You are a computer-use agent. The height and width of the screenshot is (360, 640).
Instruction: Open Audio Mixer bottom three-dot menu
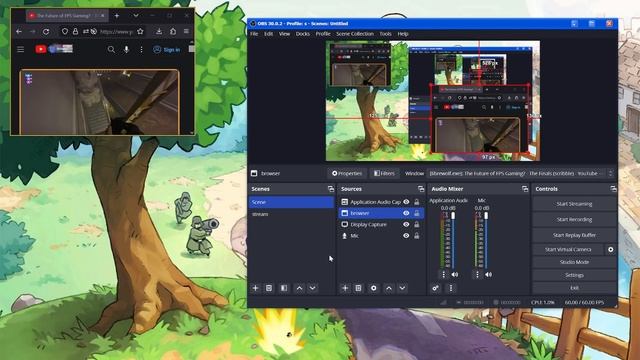click(451, 288)
